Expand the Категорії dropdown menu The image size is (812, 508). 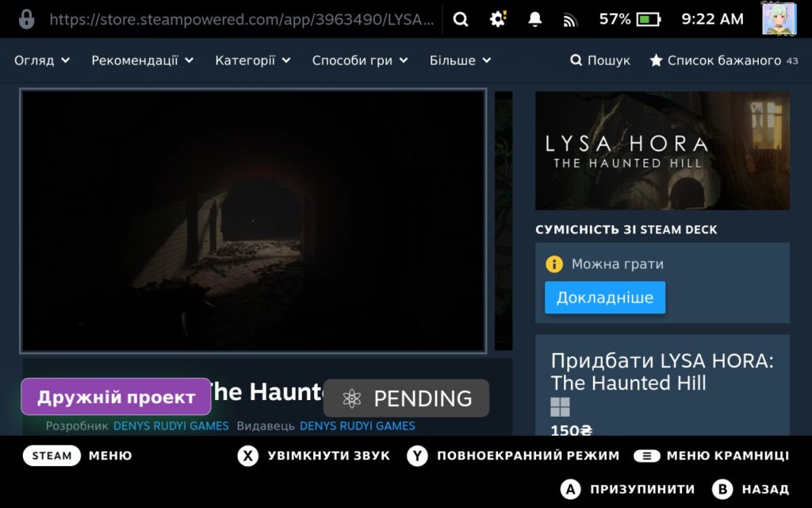[x=253, y=60]
